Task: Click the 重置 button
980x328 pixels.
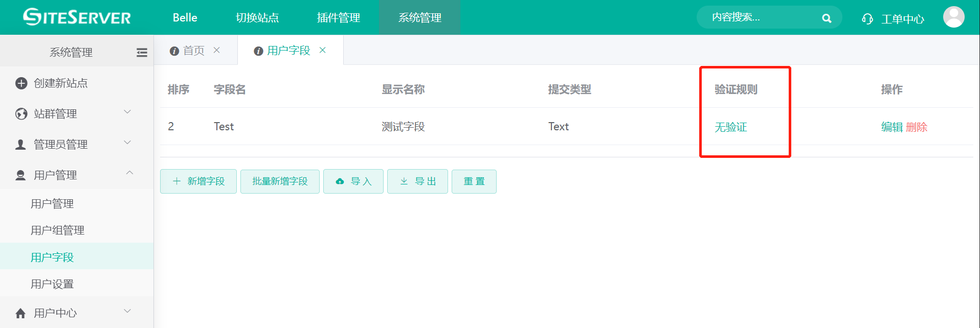Action: pyautogui.click(x=474, y=181)
